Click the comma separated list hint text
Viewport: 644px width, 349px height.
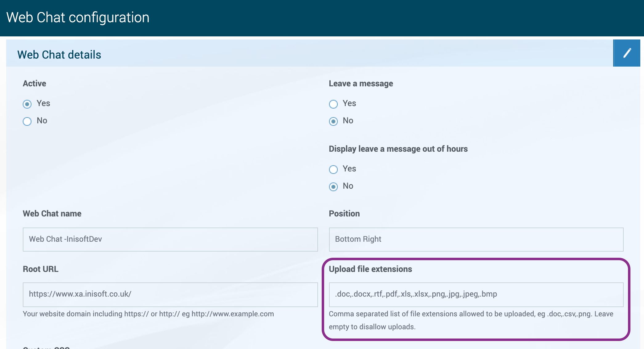[471, 314]
